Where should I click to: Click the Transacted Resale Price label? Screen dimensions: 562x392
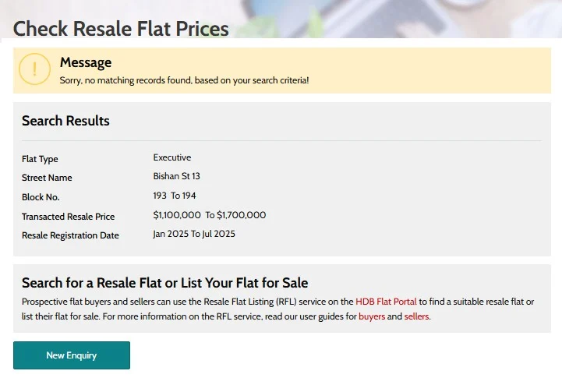(x=68, y=217)
